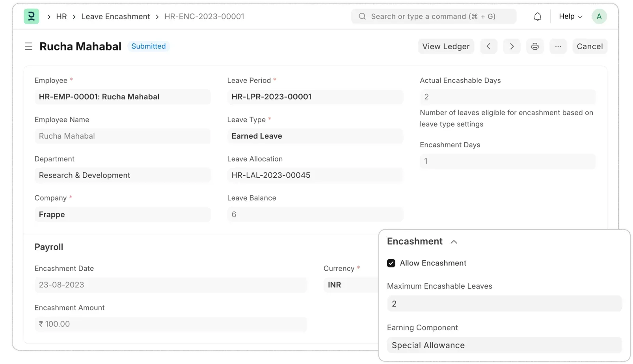Click the Leave Allocation field
The width and height of the screenshot is (633, 364).
(315, 175)
